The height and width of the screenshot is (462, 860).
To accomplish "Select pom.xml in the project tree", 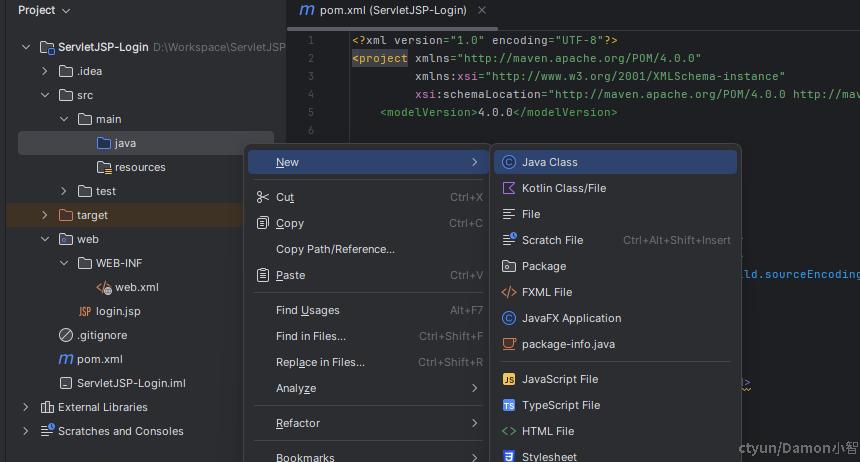I will tap(99, 359).
